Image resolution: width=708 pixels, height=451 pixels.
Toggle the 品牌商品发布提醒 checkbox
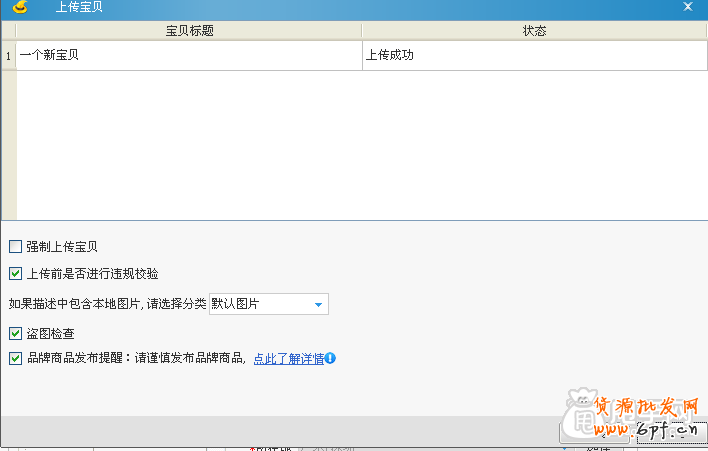click(15, 358)
